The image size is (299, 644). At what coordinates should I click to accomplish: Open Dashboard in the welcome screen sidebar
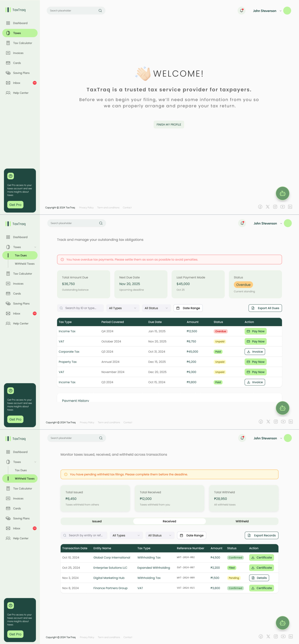click(20, 23)
